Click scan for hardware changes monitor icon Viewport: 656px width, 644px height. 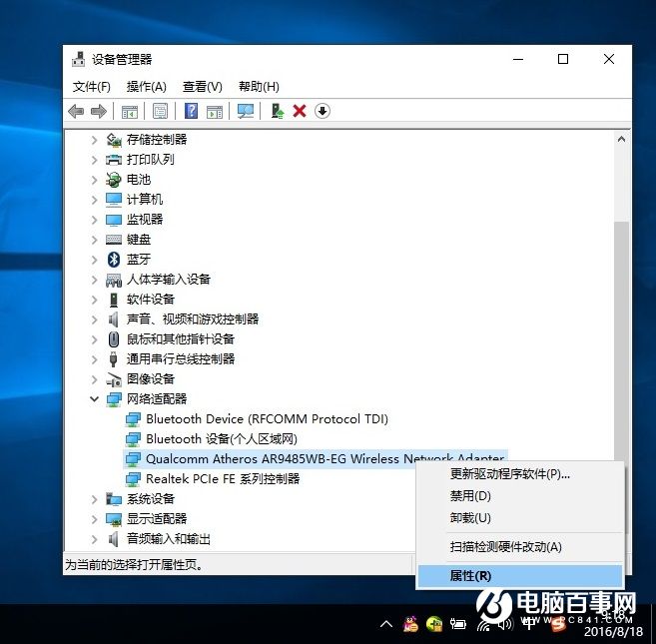tap(246, 111)
